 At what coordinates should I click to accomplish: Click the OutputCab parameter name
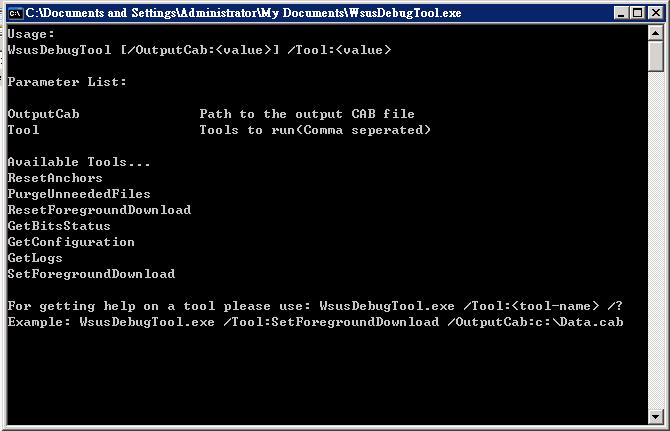[44, 114]
